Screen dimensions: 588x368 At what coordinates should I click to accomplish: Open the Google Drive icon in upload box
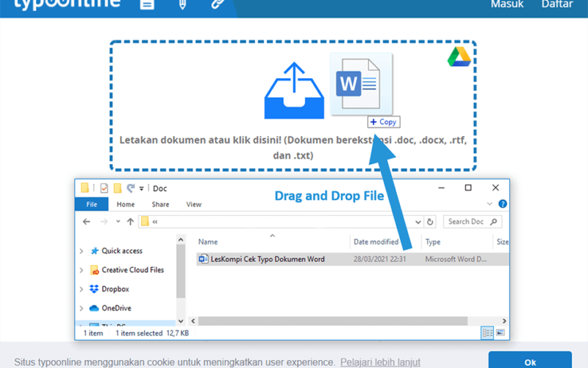[x=459, y=57]
